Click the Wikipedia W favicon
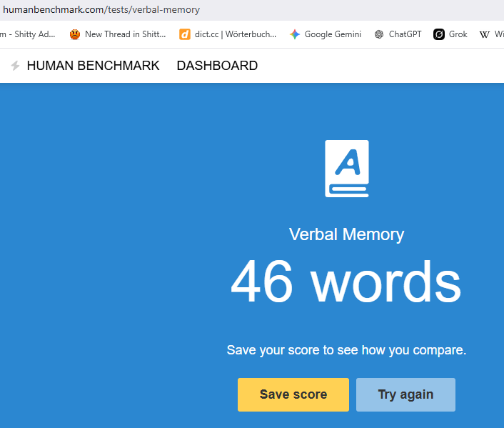 [485, 34]
